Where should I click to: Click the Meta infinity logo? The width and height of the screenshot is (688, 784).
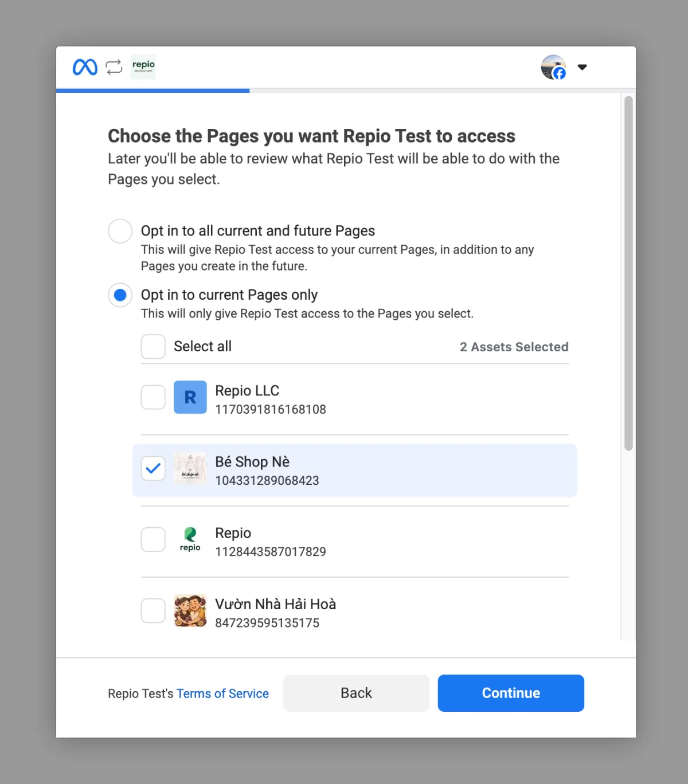click(85, 67)
